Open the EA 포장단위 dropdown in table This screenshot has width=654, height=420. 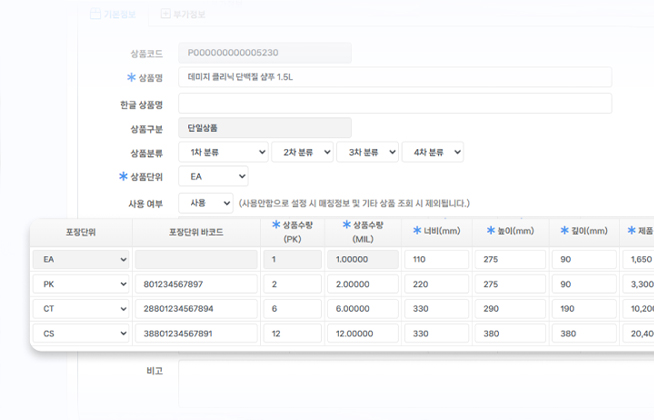pos(80,259)
